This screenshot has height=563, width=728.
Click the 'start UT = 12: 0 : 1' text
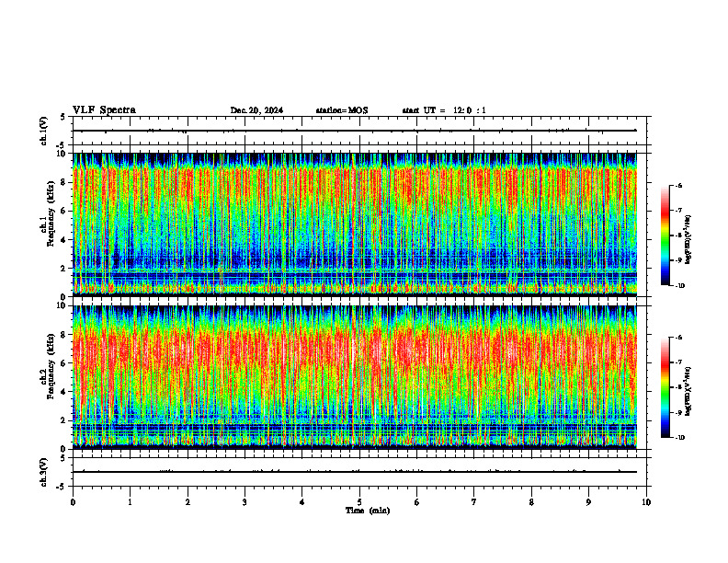(444, 110)
